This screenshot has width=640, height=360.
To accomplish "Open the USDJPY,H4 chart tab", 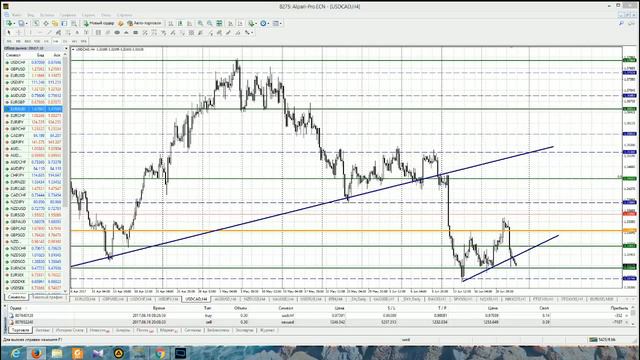I will pos(168,299).
